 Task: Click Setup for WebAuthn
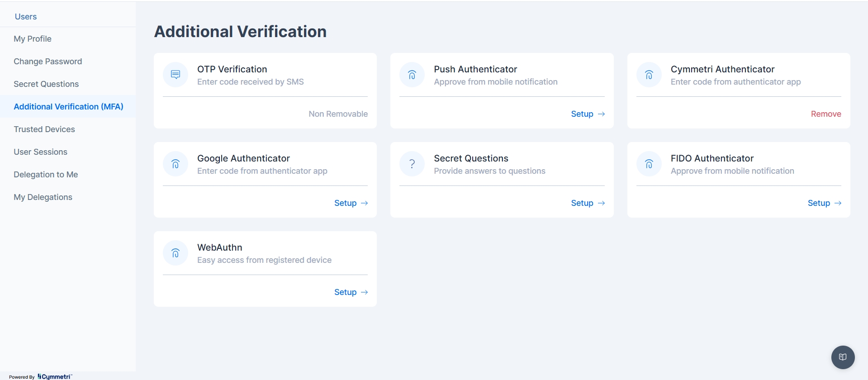(x=351, y=292)
